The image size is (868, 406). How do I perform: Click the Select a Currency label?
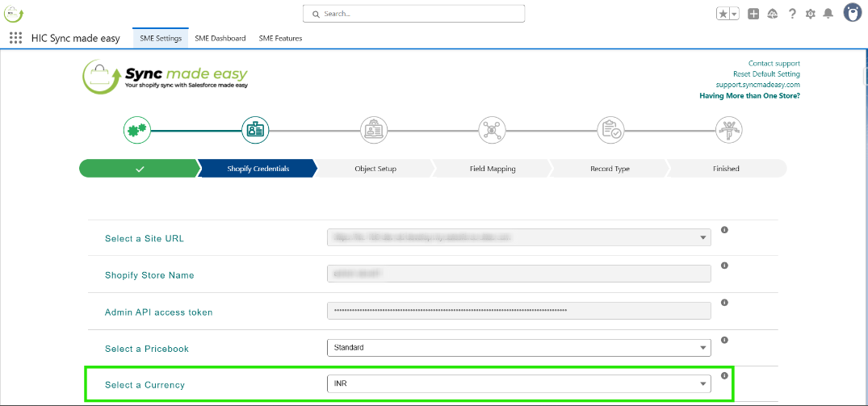(145, 385)
